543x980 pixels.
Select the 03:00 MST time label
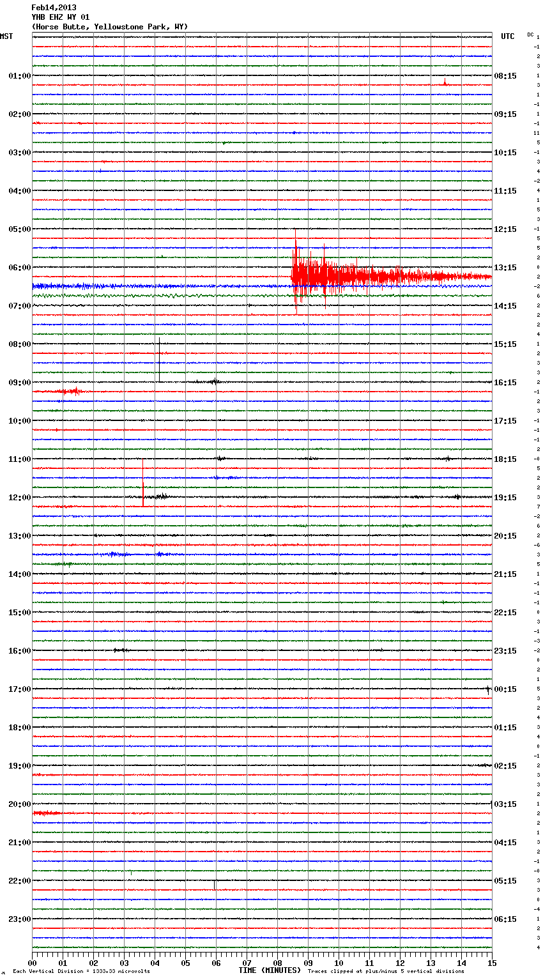(19, 153)
